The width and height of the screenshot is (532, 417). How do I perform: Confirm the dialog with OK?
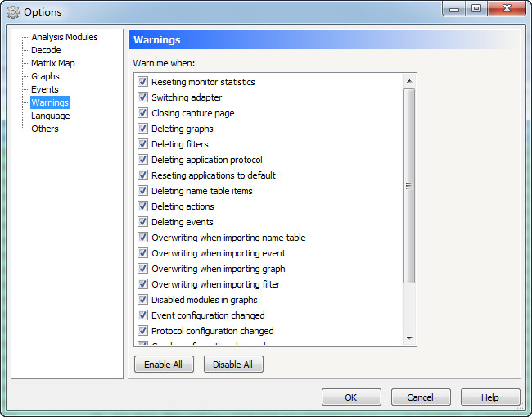point(351,397)
